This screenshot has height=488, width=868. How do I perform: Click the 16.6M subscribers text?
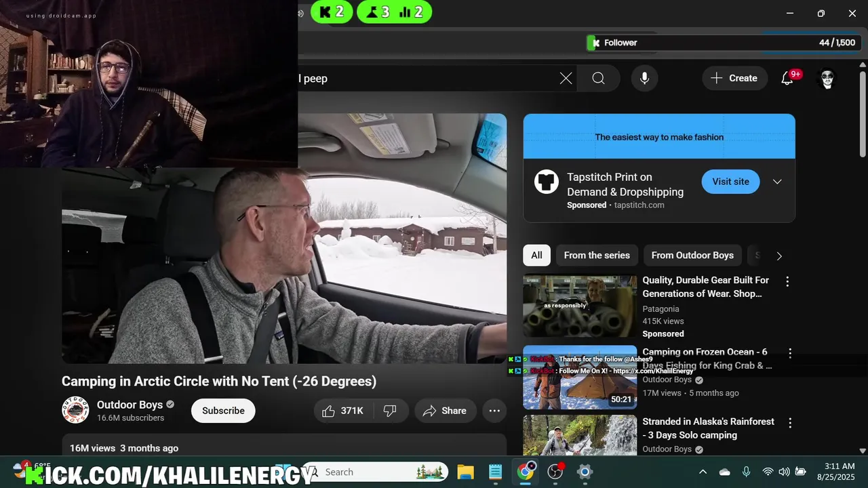click(x=130, y=418)
